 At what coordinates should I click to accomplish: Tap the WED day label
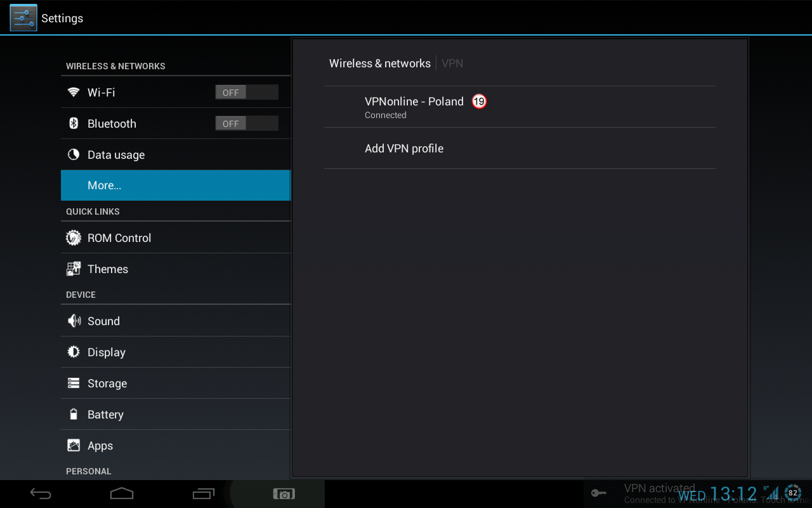[x=691, y=496]
